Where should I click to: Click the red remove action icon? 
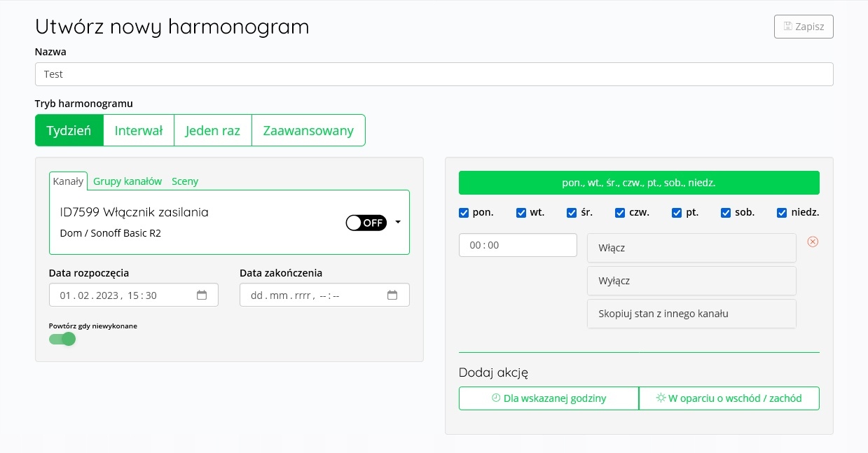pyautogui.click(x=813, y=242)
